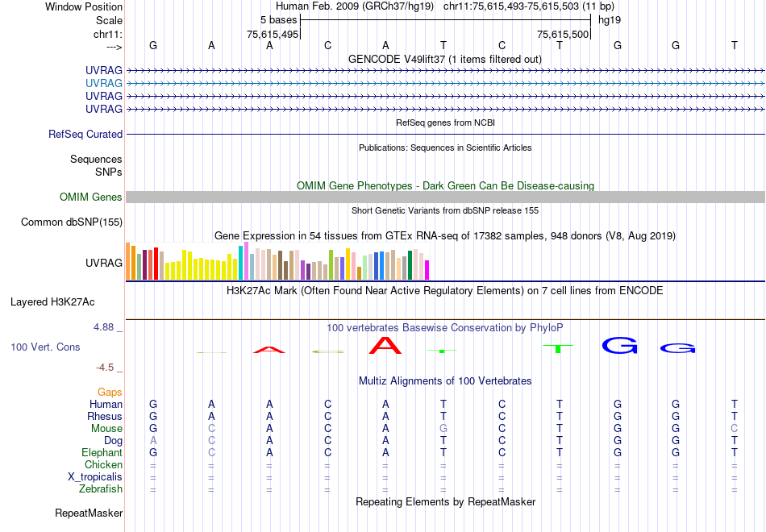Viewport: 766px width, 532px height.
Task: Open '100 vertebrates Basewise Conservation by PhyloP' title
Action: [445, 327]
